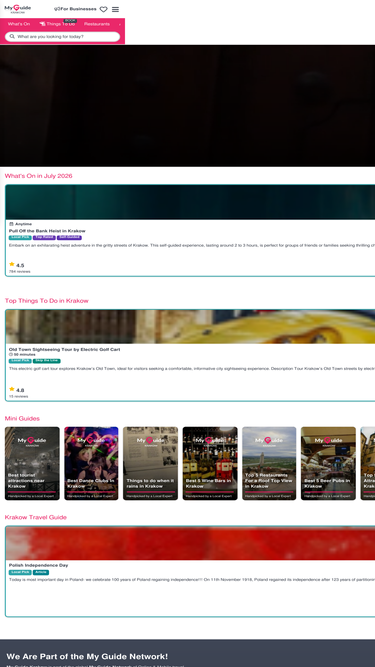Open favorites via the heart icon
The image size is (375, 667).
pyautogui.click(x=103, y=9)
